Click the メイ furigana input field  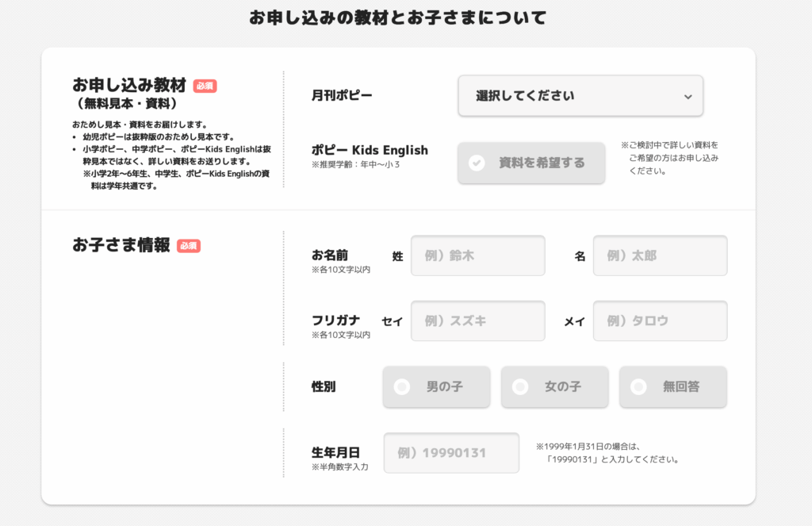661,321
